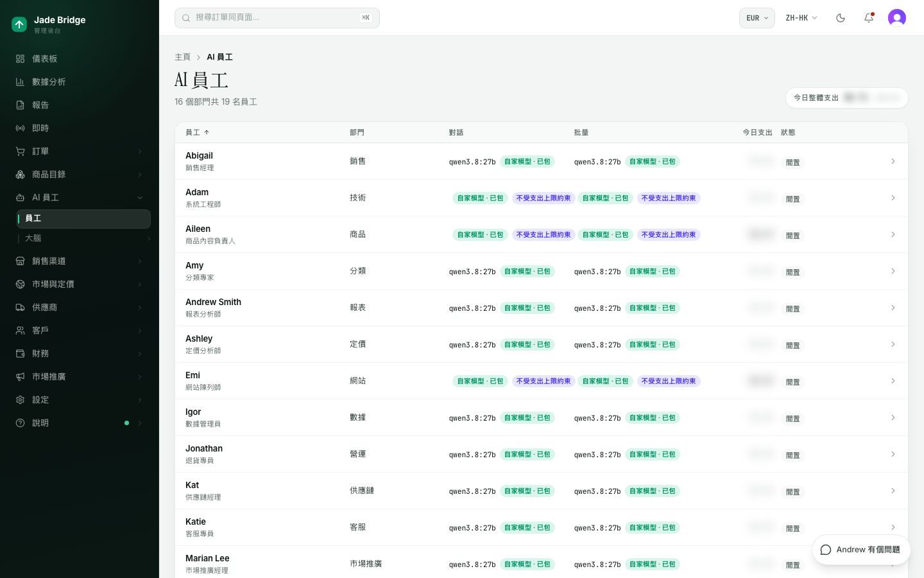Click the 不受支出上限約束 tag in Emi's 對話 column
Screen dimensions: 924x578
pyautogui.click(x=543, y=381)
